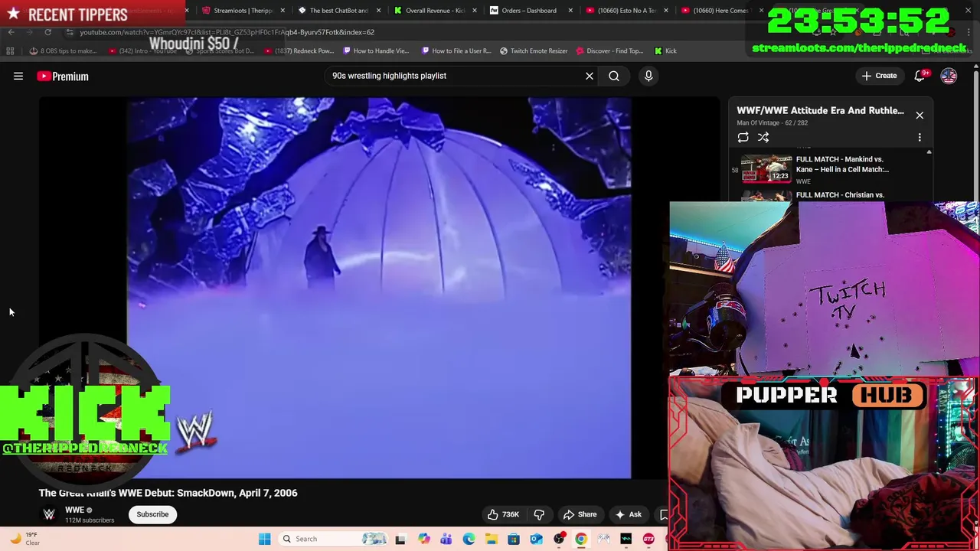Image resolution: width=980 pixels, height=551 pixels.
Task: Open File Explorer in the taskbar
Action: pos(491,539)
